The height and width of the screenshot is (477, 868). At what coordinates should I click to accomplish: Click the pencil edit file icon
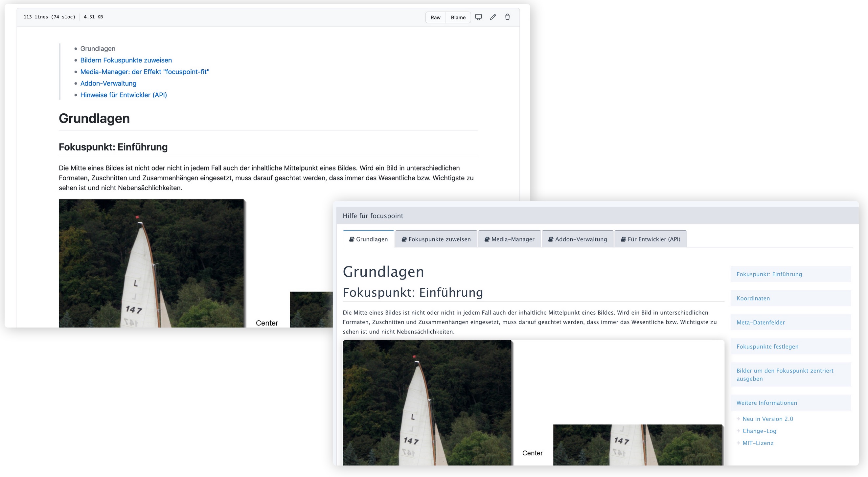point(492,17)
